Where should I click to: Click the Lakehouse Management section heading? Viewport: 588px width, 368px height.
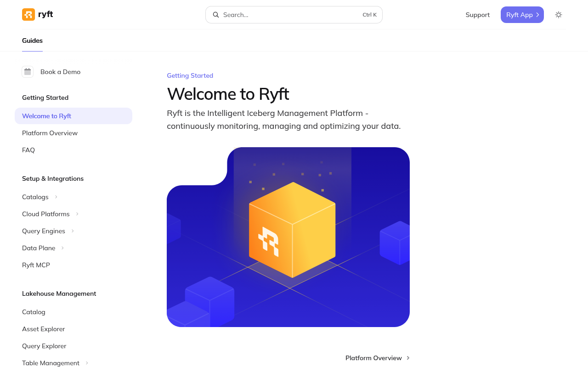(59, 293)
